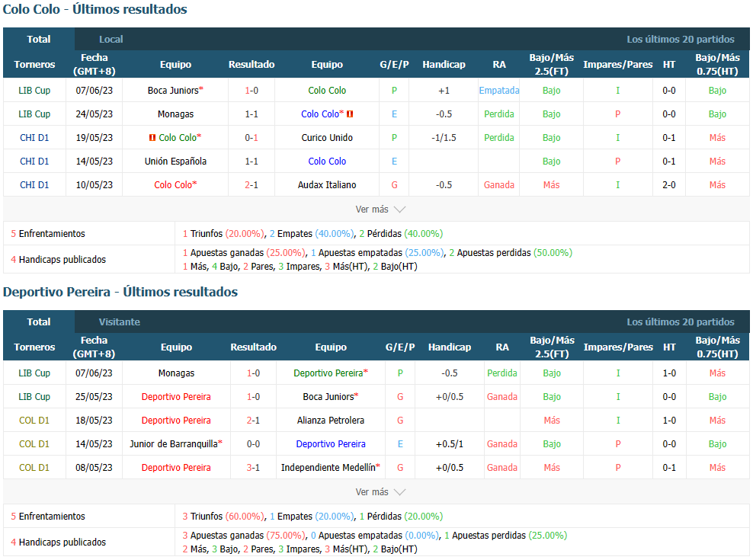
Task: Open COL D1 in the Alianza Petrolera row
Action: pyautogui.click(x=34, y=421)
